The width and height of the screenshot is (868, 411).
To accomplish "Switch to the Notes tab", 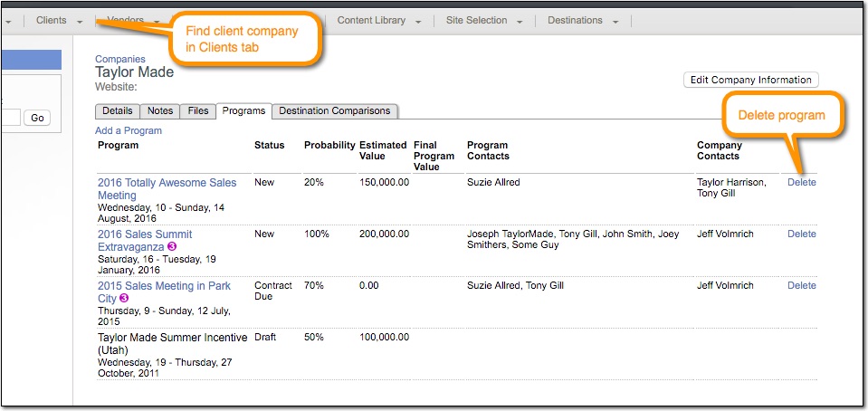I will coord(160,110).
